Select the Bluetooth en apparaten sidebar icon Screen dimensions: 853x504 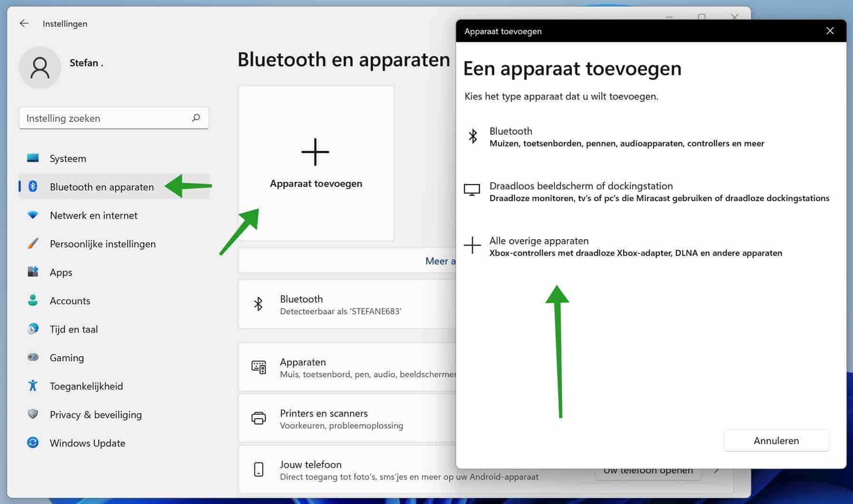click(x=32, y=187)
